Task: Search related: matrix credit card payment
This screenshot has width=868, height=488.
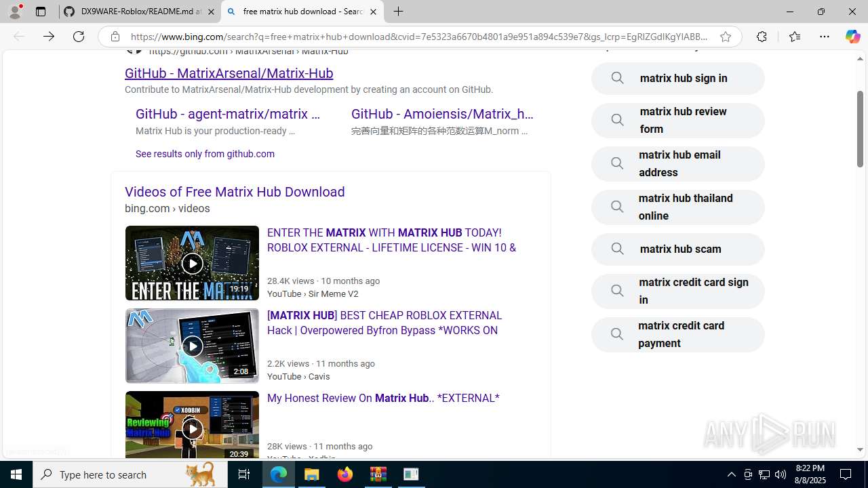Action: (678, 335)
